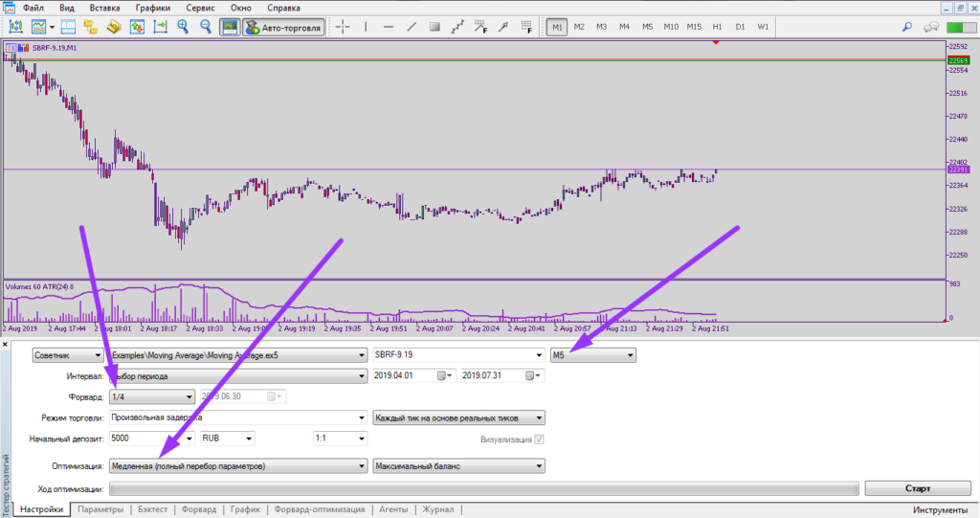
Task: Switch chart to M15 timeframe
Action: click(x=694, y=27)
